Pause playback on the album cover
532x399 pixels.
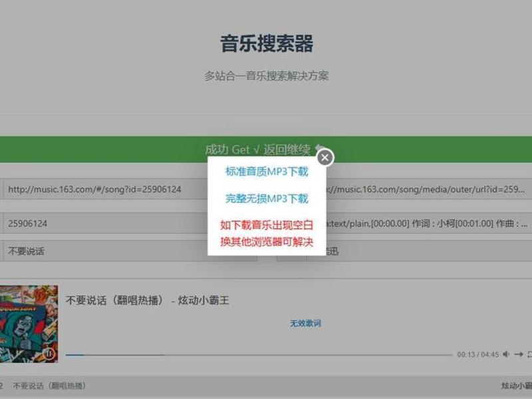pos(49,354)
